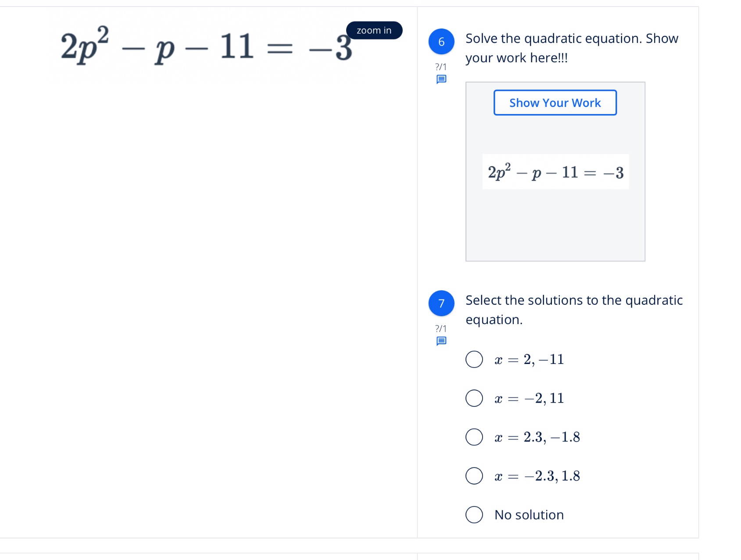Click the zoom in pill on the equation
This screenshot has width=741, height=560.
pyautogui.click(x=373, y=30)
